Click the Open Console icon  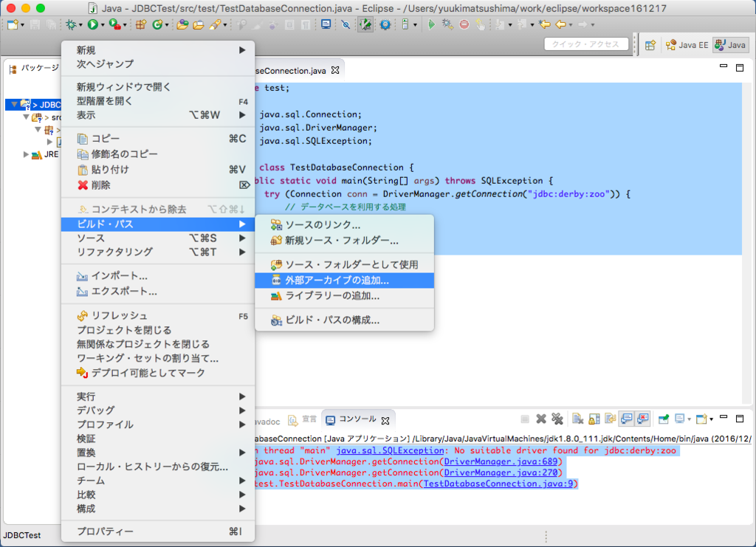point(701,419)
